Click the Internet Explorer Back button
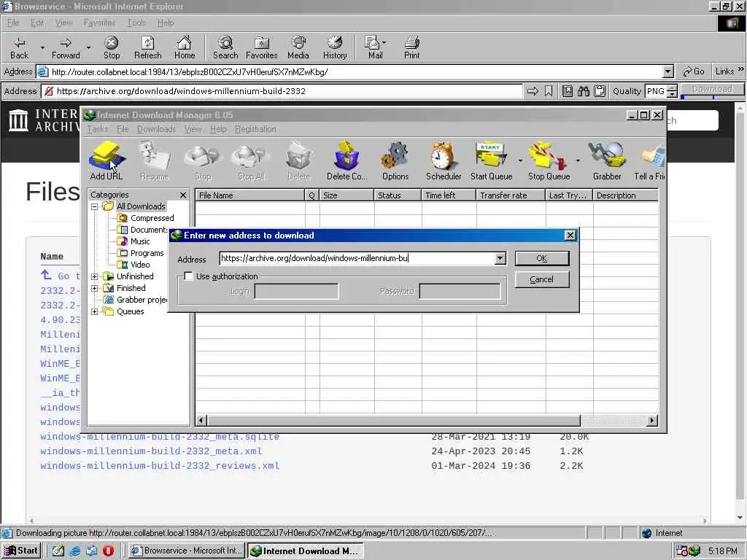The height and width of the screenshot is (560, 747). (x=19, y=47)
